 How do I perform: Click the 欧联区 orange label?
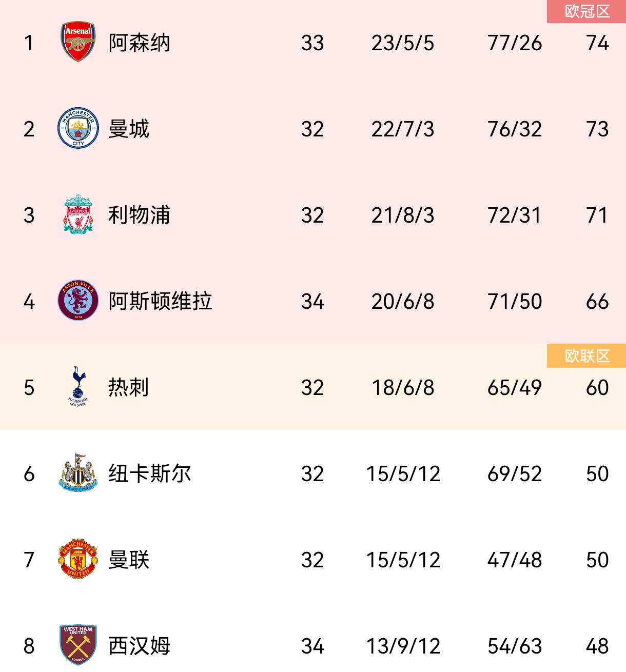coord(586,356)
